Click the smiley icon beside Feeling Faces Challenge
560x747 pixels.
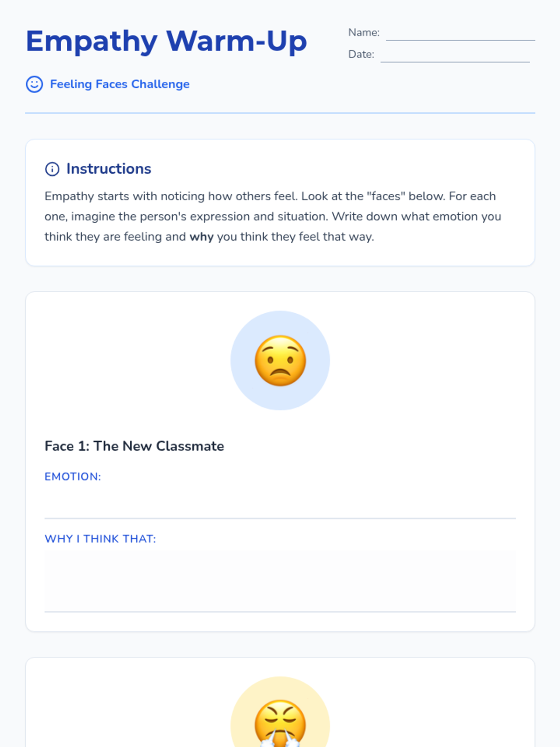click(x=34, y=85)
